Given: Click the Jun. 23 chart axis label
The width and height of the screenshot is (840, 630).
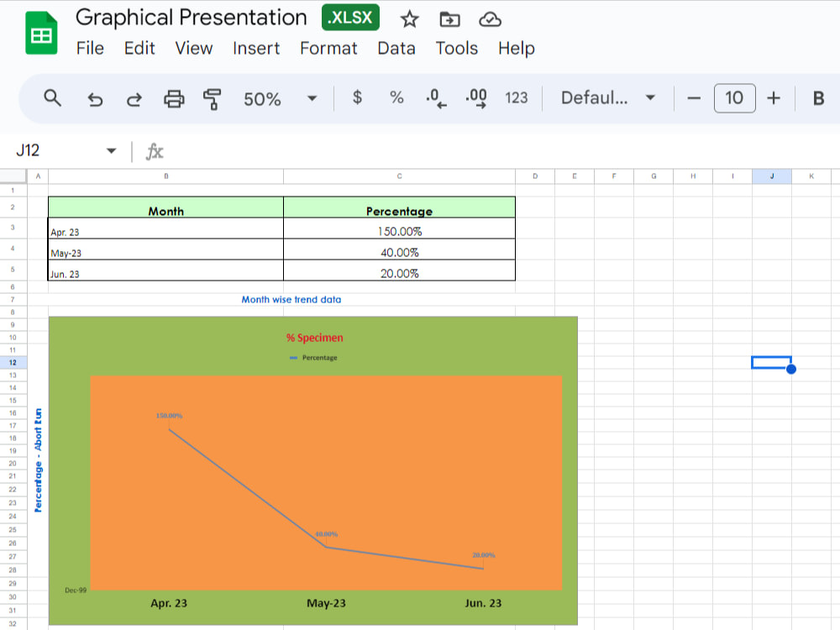Looking at the screenshot, I should click(x=483, y=603).
